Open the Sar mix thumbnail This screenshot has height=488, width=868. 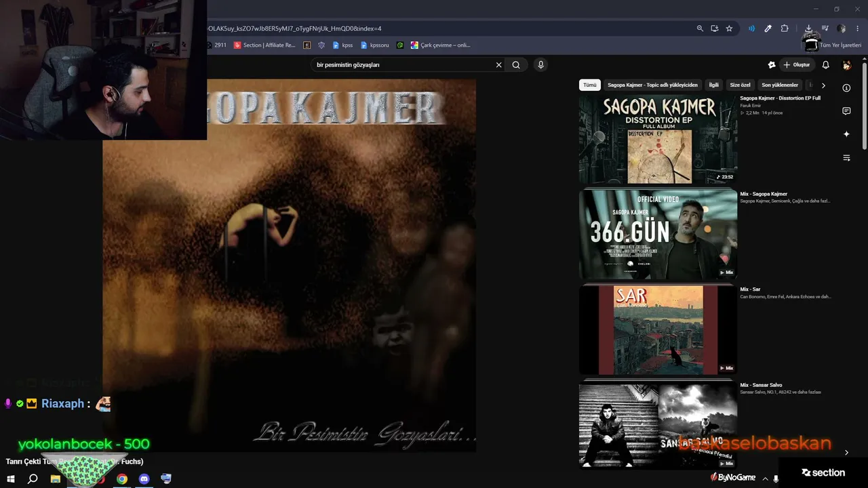[x=658, y=330]
